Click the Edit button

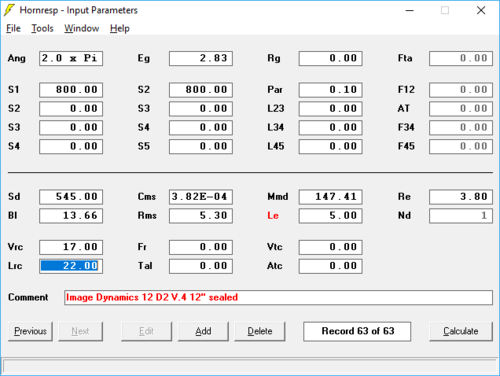tap(146, 331)
